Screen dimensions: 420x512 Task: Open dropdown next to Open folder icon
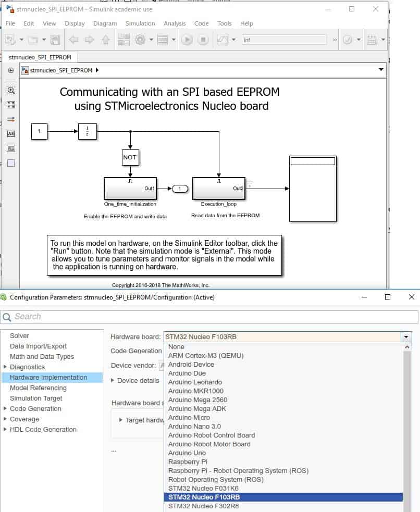click(44, 40)
